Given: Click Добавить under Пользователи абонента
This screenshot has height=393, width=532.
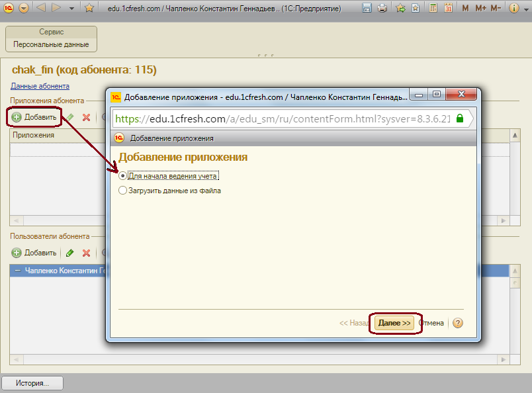Looking at the screenshot, I should pos(34,253).
